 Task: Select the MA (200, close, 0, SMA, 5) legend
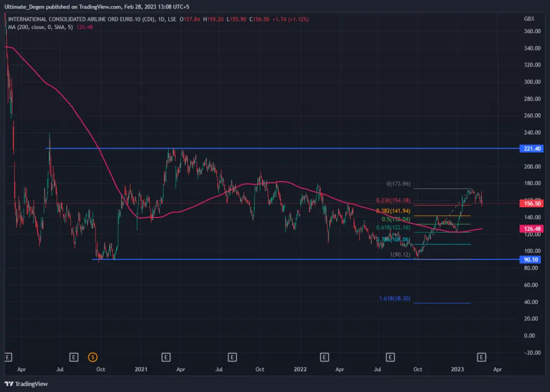tap(40, 27)
